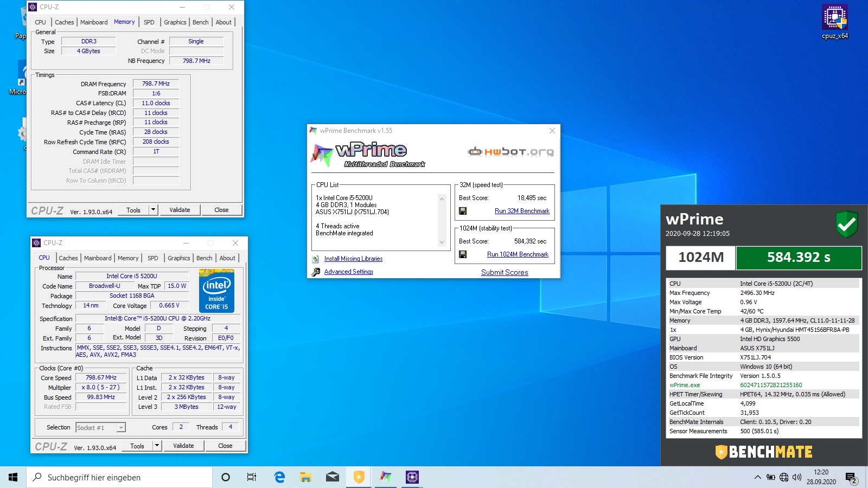
Task: Close the wPrime Benchmark window
Action: [552, 131]
